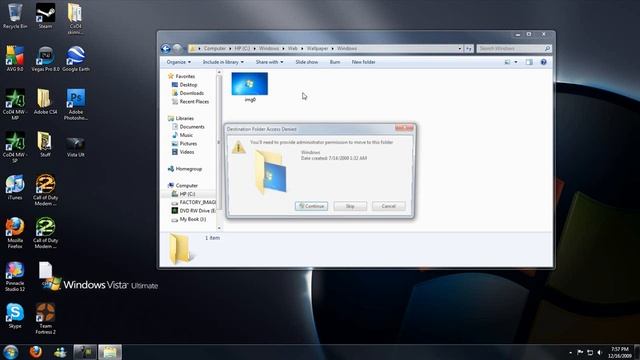Expand Include in library dropdown
The width and height of the screenshot is (640, 360).
(223, 62)
